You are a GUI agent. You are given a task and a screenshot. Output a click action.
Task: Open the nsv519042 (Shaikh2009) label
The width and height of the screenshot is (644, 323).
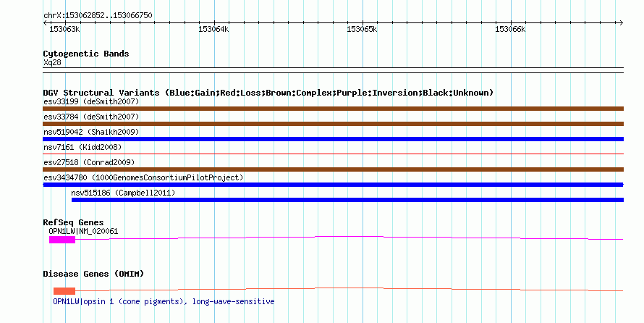click(x=91, y=132)
